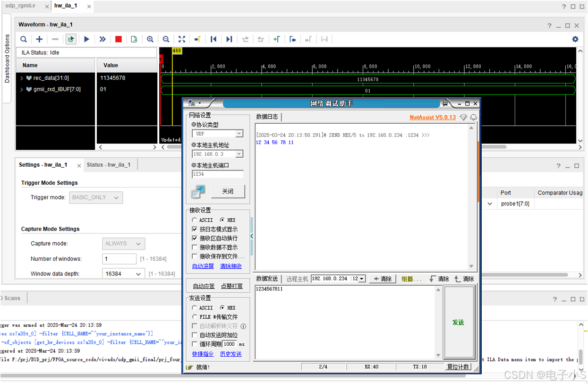Select ASCII radio in 接收设置
Image resolution: width=588 pixels, height=384 pixels.
[195, 220]
